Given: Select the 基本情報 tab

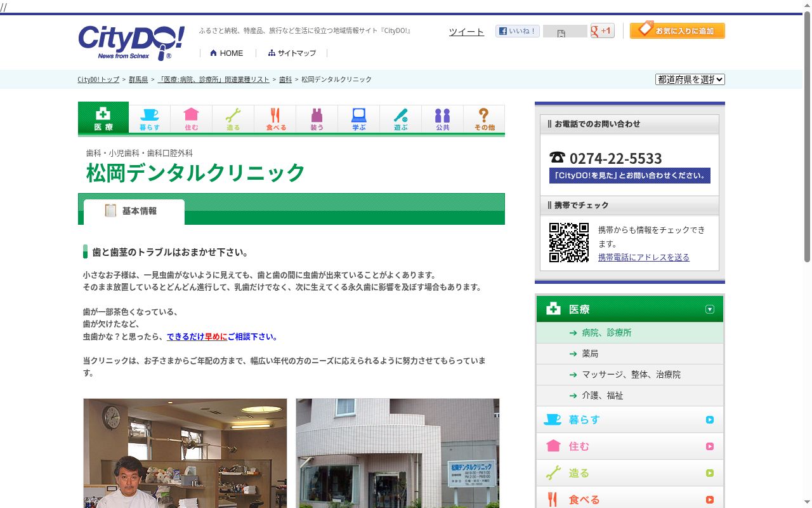Looking at the screenshot, I should click(134, 211).
